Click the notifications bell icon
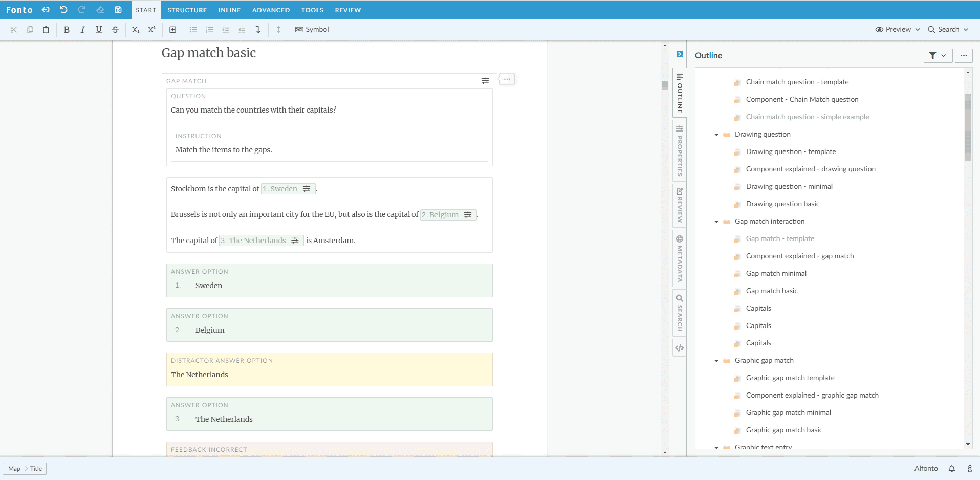This screenshot has height=480, width=980. pyautogui.click(x=952, y=469)
